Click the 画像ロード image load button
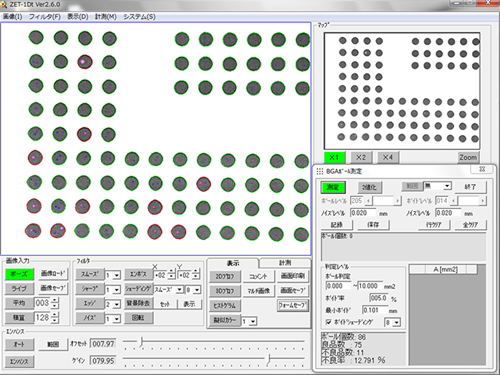The image size is (500, 375). (x=53, y=274)
